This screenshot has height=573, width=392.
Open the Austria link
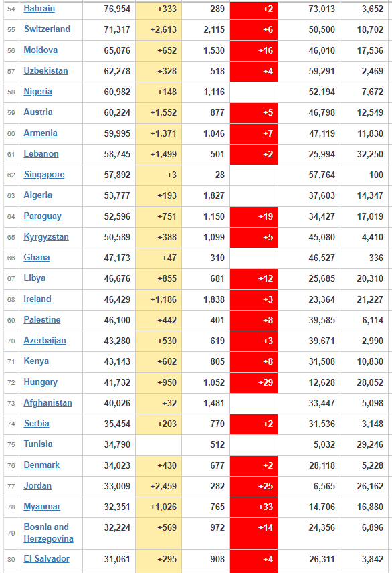point(38,112)
